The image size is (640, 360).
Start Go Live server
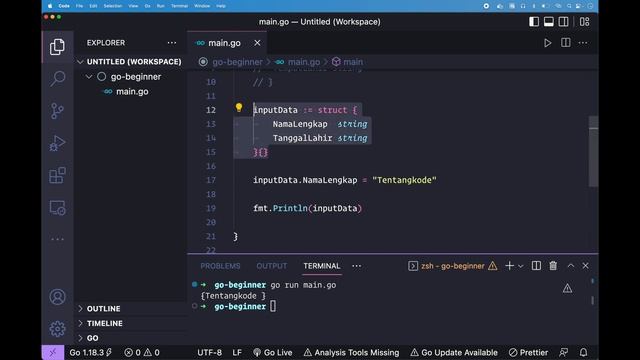[273, 353]
